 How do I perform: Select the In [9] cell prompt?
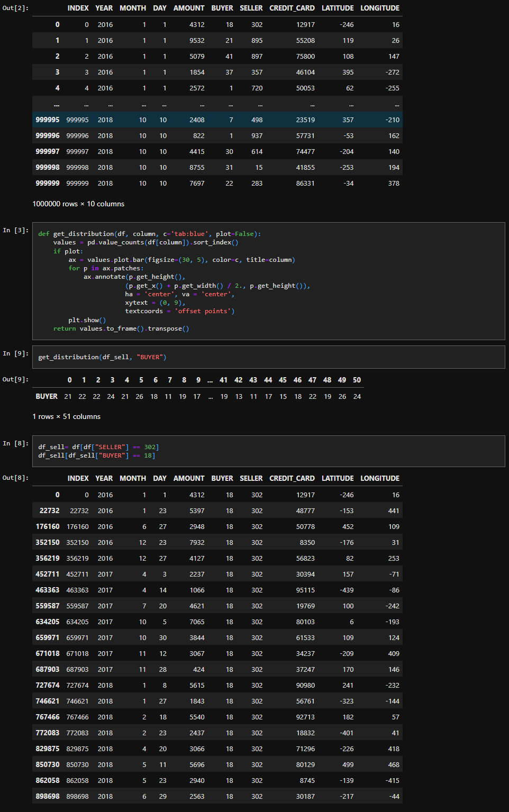click(15, 353)
